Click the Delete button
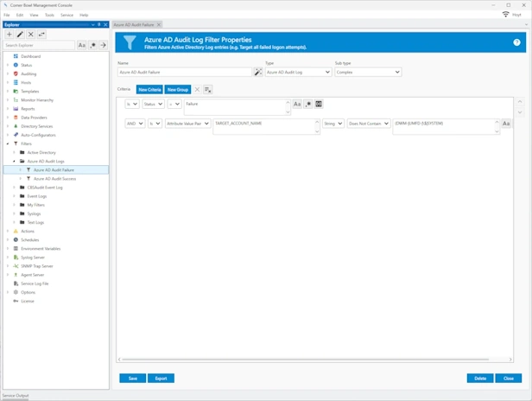The image size is (532, 401). (480, 379)
